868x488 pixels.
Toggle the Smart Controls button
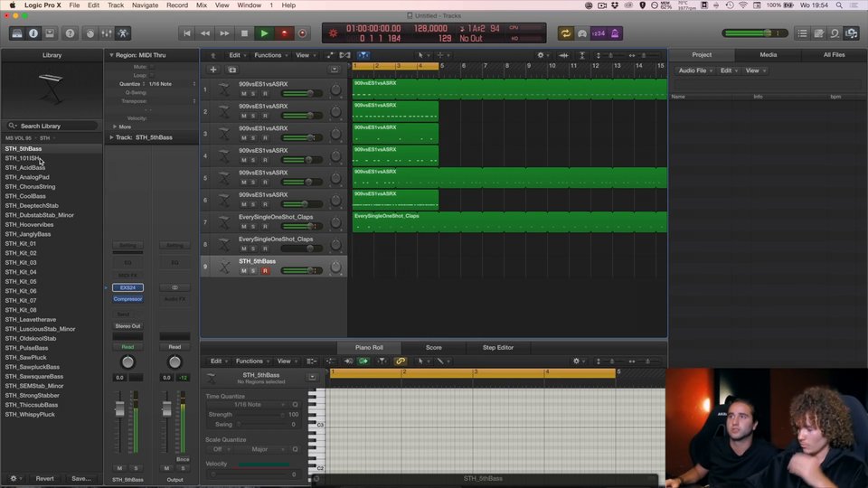click(90, 33)
